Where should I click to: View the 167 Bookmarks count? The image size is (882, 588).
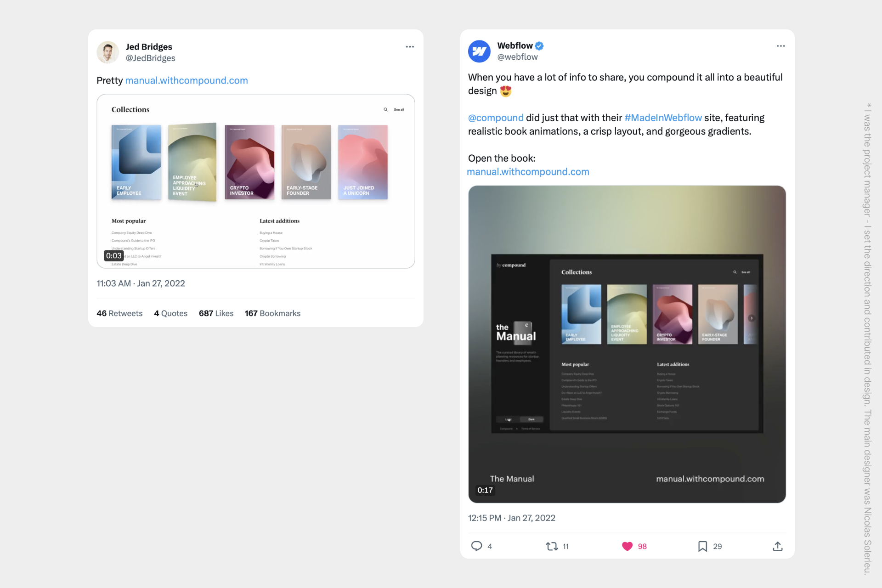pyautogui.click(x=272, y=313)
